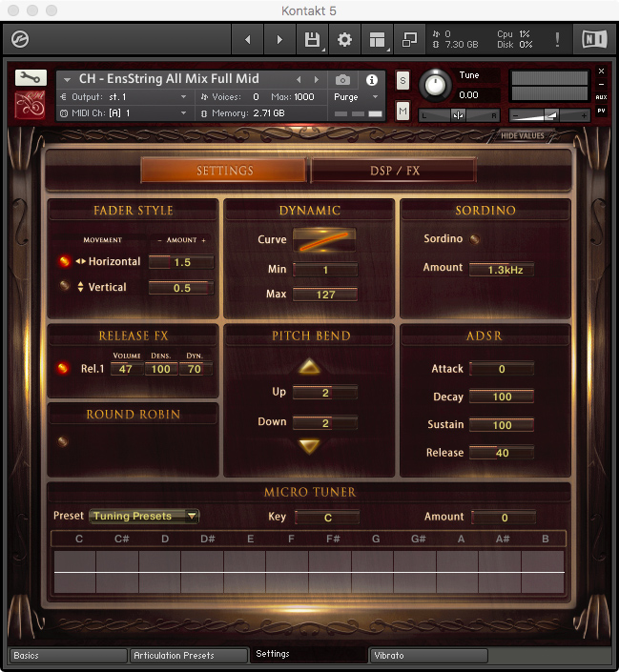This screenshot has width=619, height=672.
Task: Click the pan center icon
Action: click(458, 115)
